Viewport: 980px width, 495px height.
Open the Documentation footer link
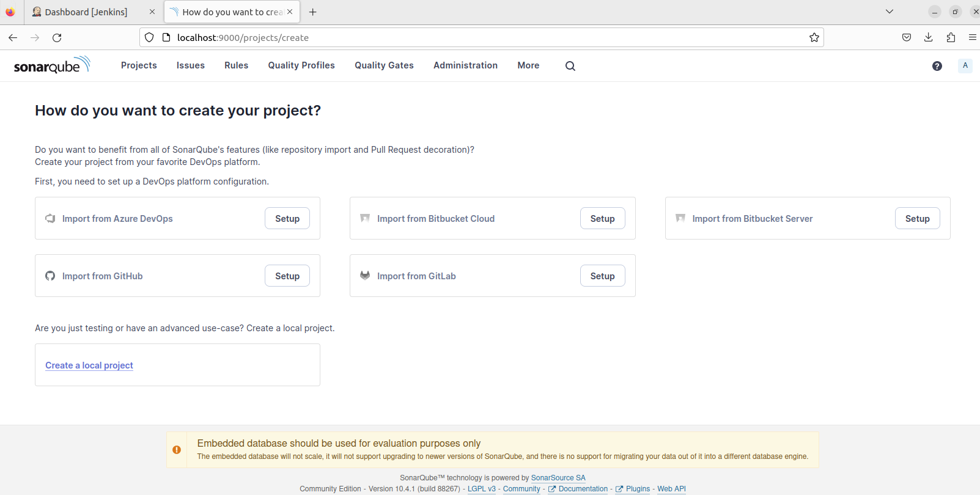click(578, 489)
